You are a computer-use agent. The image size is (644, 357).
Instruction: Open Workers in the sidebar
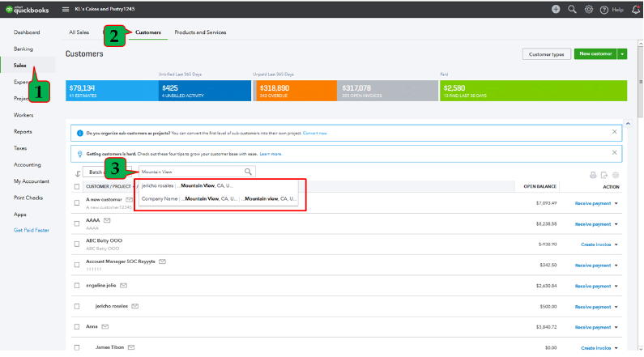[23, 115]
